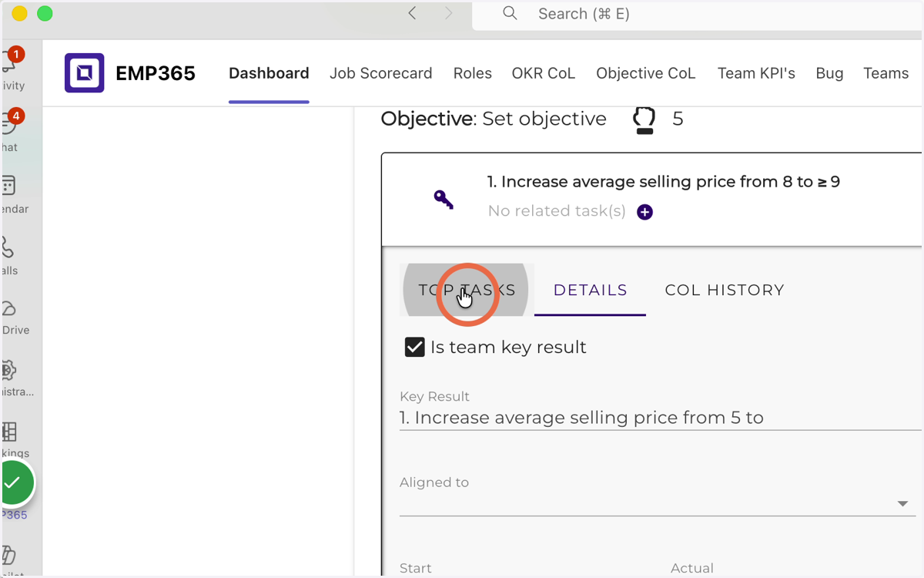Open the Administration gear icon in sidebar
Screen dimensions: 924x578
coord(9,371)
